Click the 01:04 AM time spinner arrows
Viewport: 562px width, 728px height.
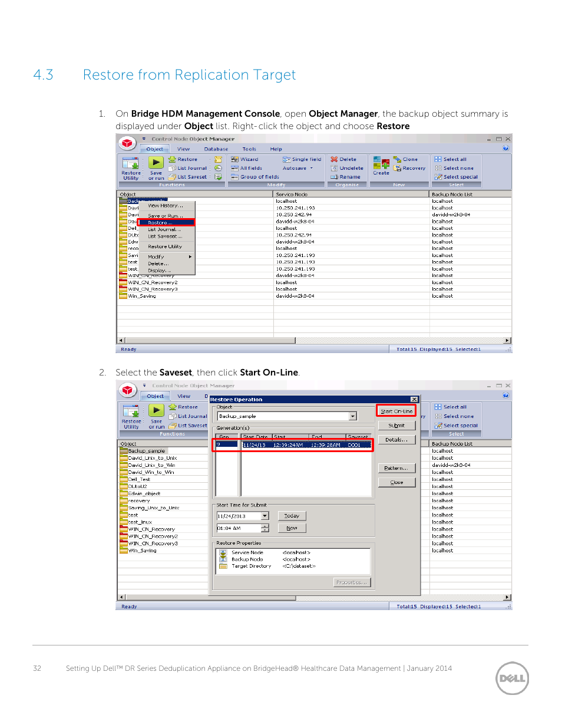pyautogui.click(x=265, y=528)
